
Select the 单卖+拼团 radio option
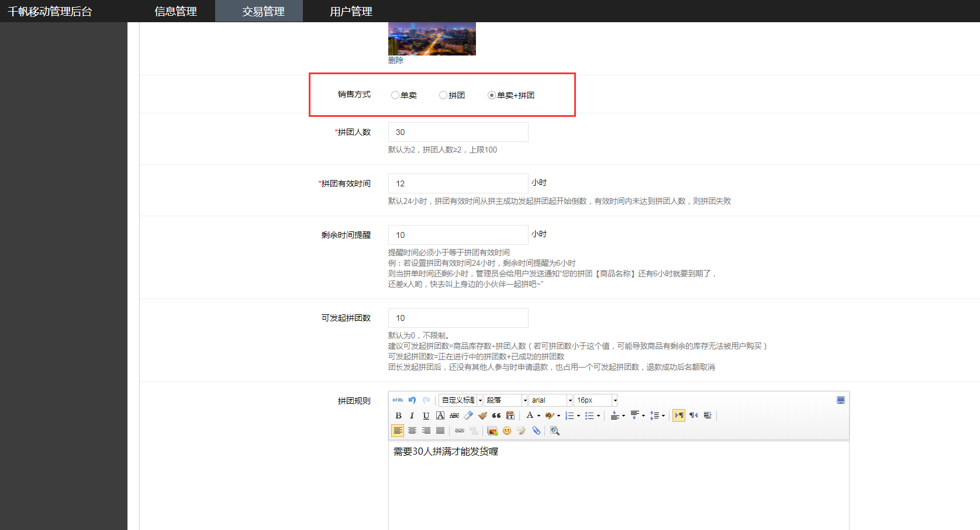coord(492,95)
